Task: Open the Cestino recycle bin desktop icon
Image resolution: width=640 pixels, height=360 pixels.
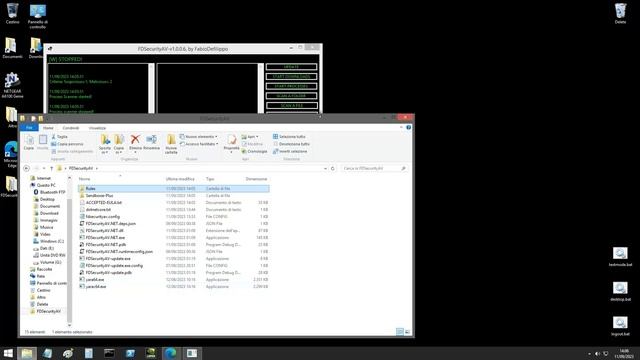Action: pyautogui.click(x=12, y=13)
